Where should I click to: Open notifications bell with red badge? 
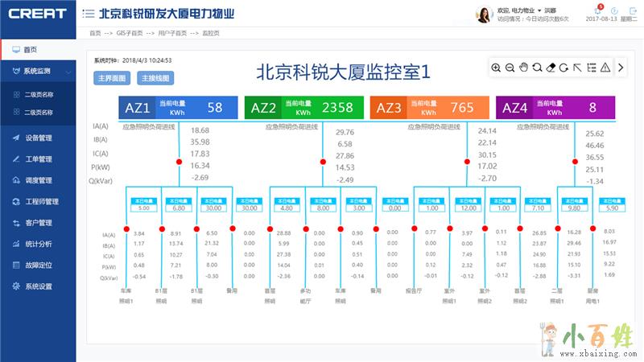597,10
